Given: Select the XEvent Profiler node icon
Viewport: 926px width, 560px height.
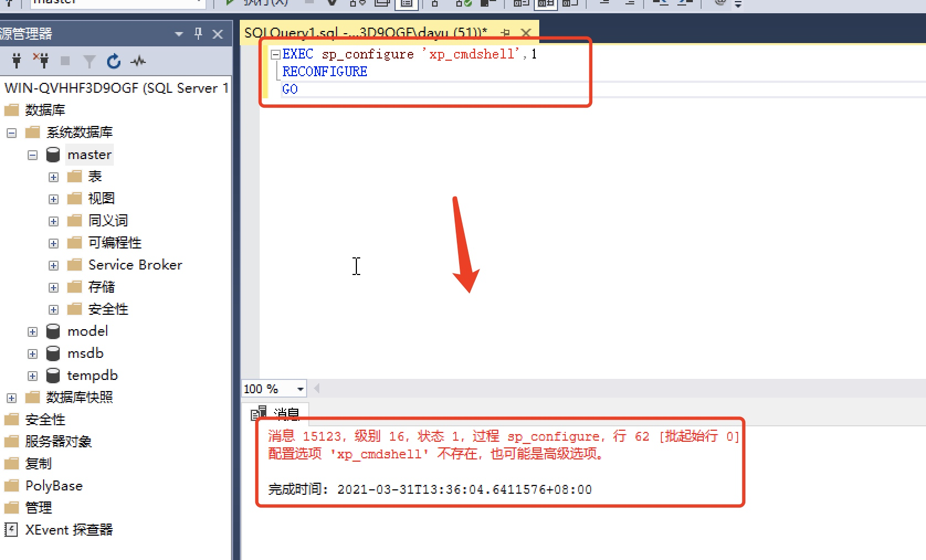Looking at the screenshot, I should click(x=10, y=530).
